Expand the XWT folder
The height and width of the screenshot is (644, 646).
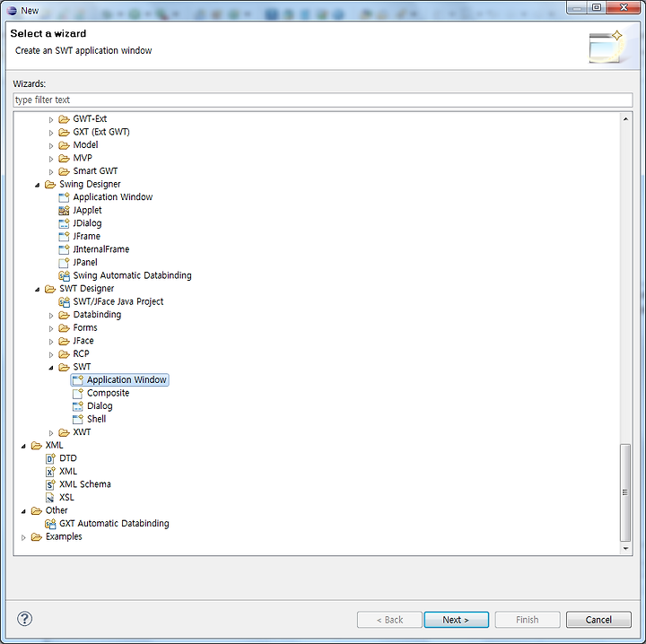[51, 433]
